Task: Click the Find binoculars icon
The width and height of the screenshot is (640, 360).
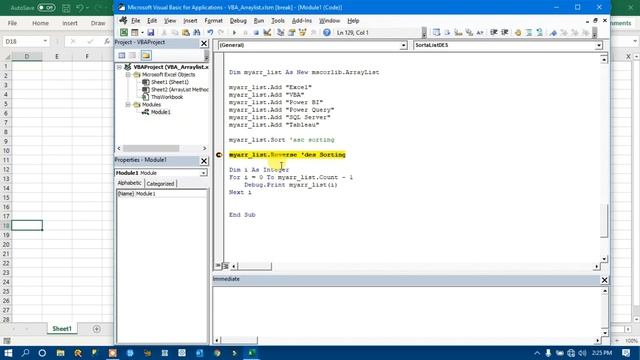Action: tap(197, 32)
